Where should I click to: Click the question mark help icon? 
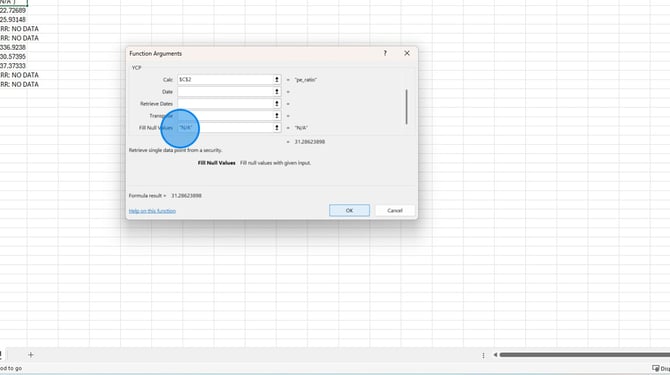point(385,53)
